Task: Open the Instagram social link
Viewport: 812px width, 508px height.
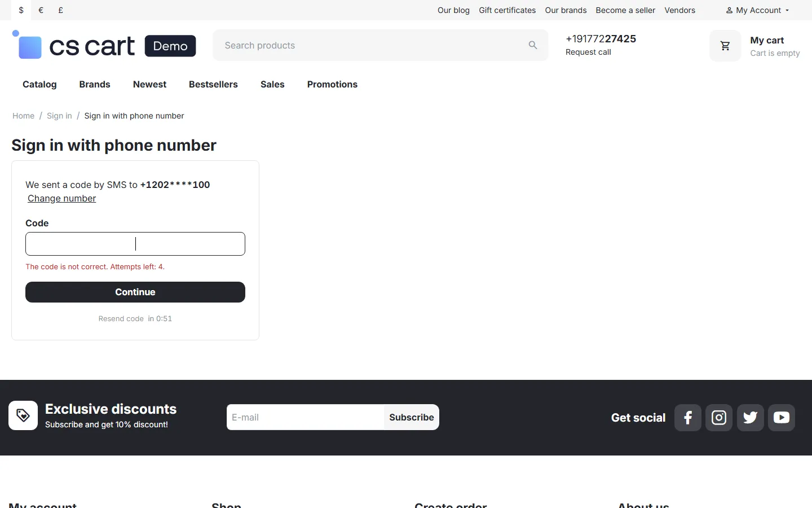Action: (x=719, y=418)
